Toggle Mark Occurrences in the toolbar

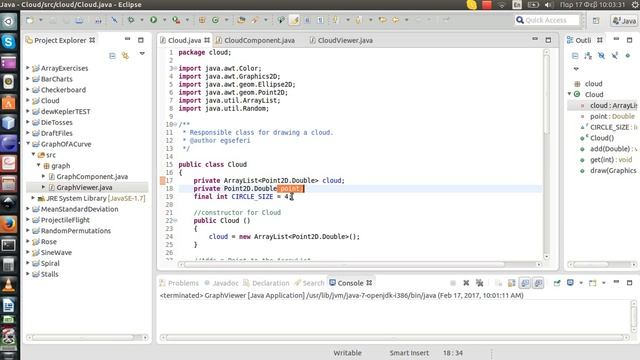(x=294, y=20)
